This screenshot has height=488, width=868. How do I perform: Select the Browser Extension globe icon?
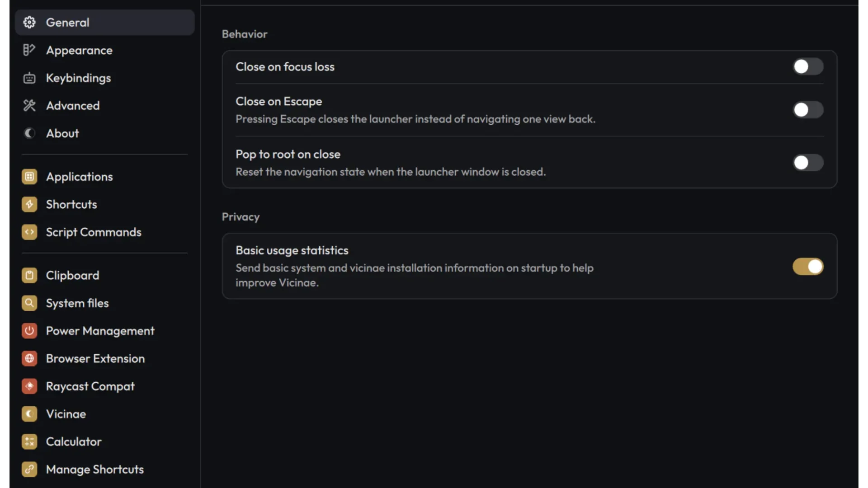click(x=29, y=358)
